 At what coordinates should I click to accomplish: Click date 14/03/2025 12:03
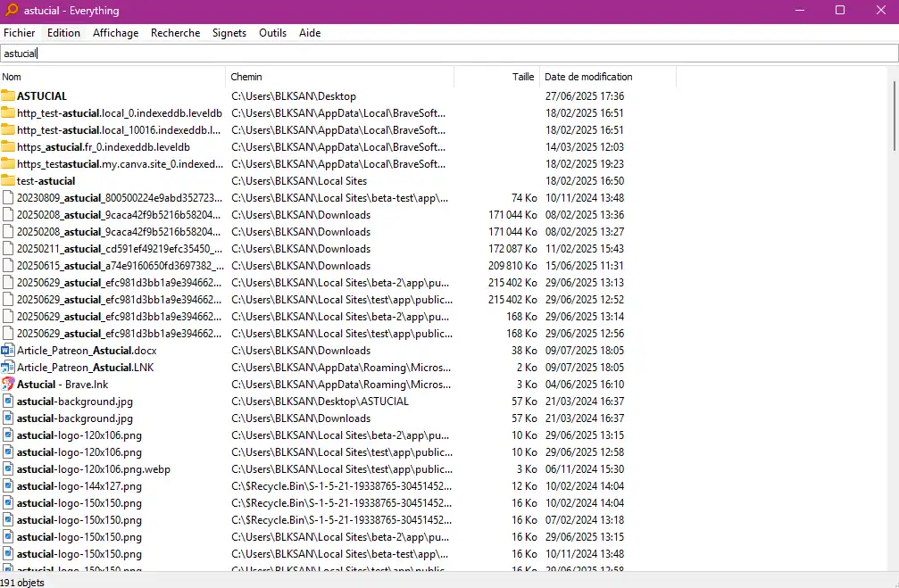(x=584, y=147)
